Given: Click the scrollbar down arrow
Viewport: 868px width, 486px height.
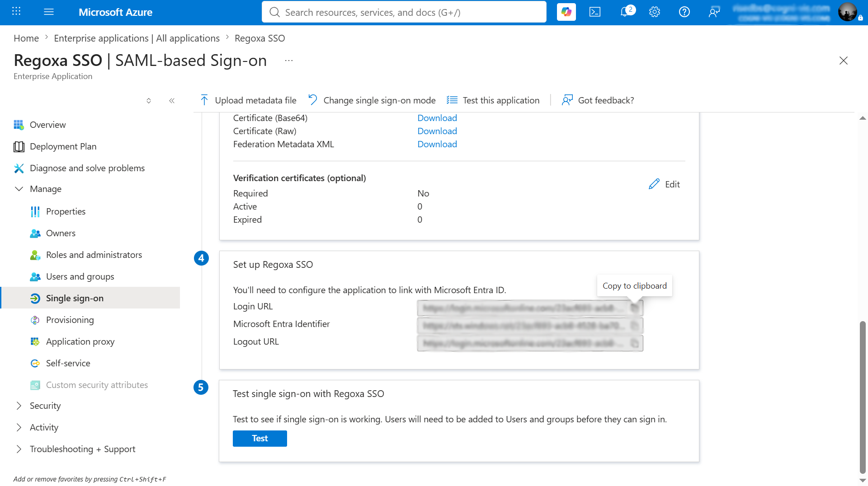Looking at the screenshot, I should 863,481.
